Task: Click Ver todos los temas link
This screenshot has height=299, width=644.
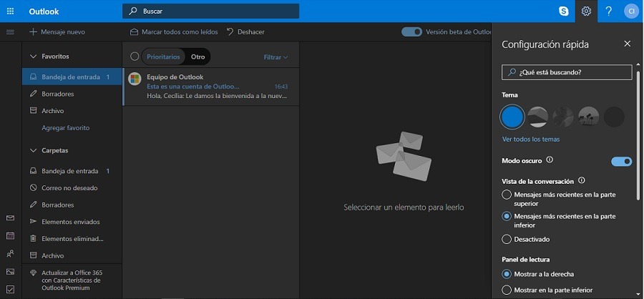Action: (x=531, y=139)
